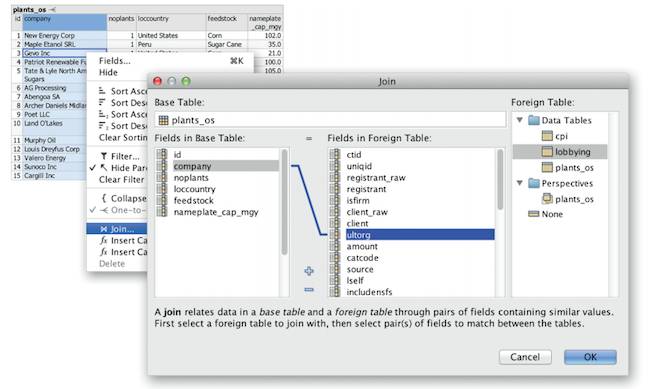Click the plus icon to add join pair

pos(309,271)
